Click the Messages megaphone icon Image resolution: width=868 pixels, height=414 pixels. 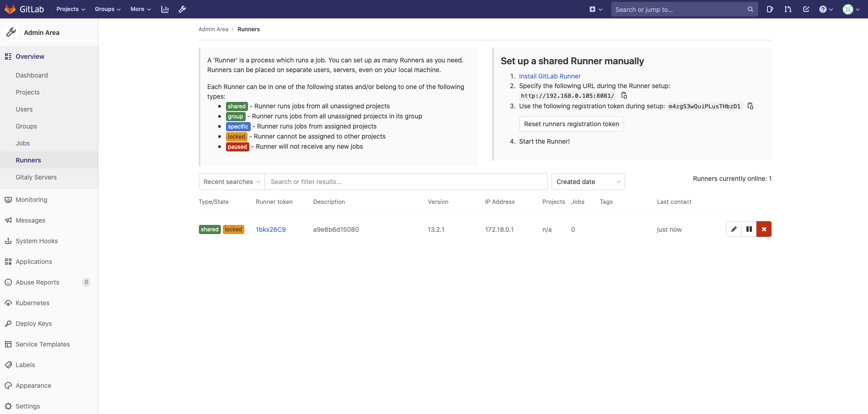8,220
